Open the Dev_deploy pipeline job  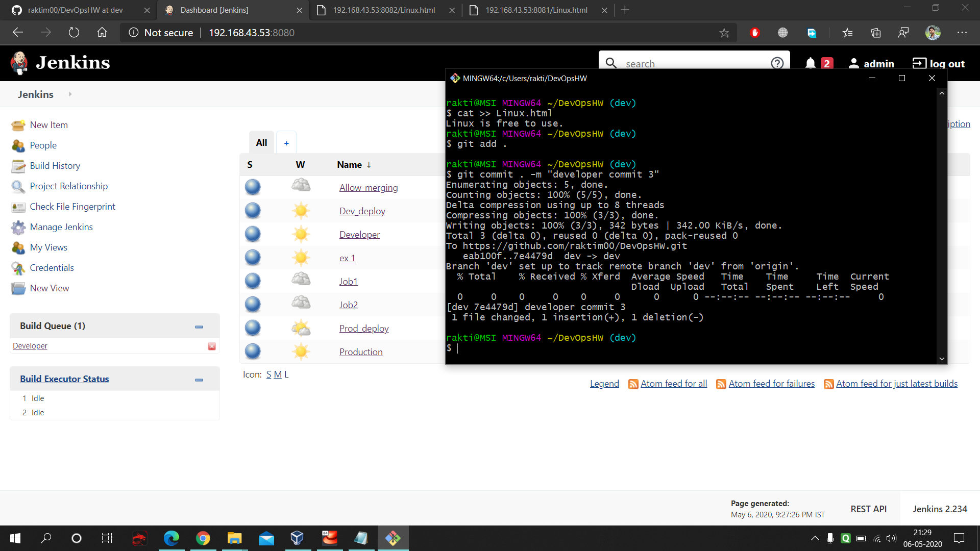click(362, 211)
